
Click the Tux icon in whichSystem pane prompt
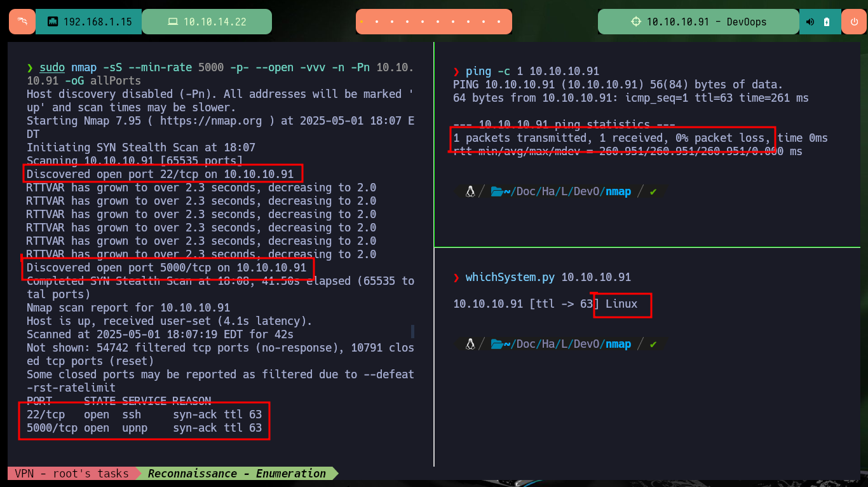tap(471, 344)
